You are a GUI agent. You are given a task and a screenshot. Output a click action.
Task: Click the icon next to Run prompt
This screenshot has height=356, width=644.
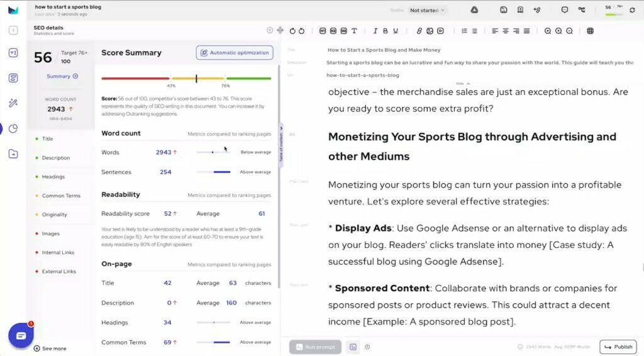(x=353, y=347)
